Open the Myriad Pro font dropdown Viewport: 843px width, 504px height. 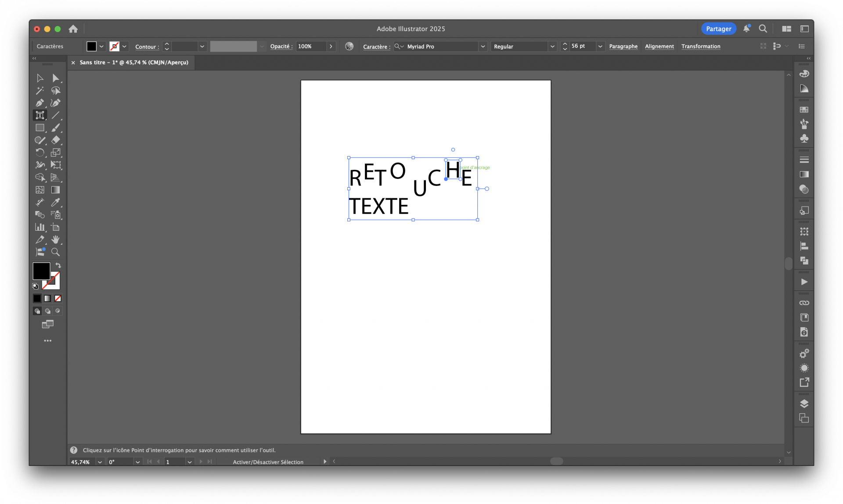[483, 46]
